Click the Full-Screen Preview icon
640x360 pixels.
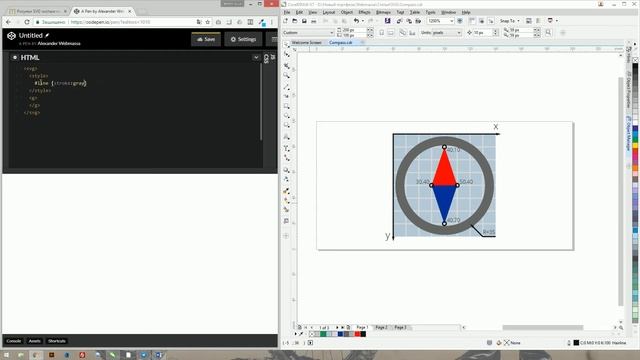460,21
